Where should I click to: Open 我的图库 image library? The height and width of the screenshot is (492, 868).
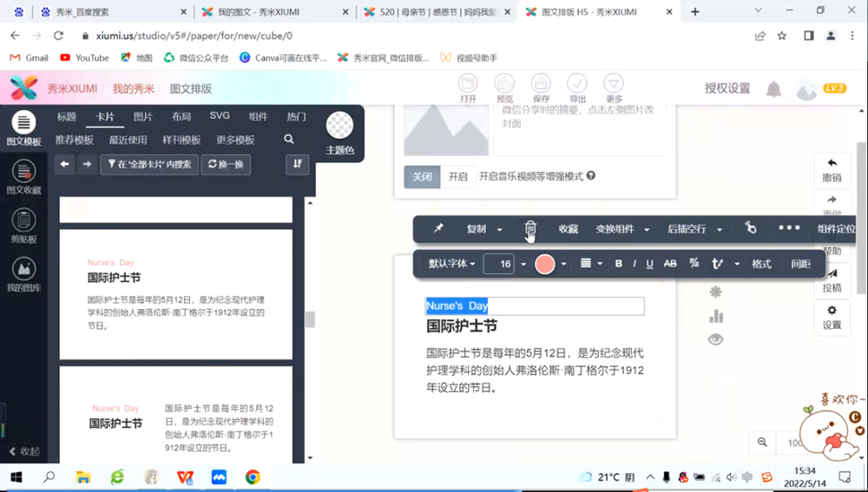point(23,274)
